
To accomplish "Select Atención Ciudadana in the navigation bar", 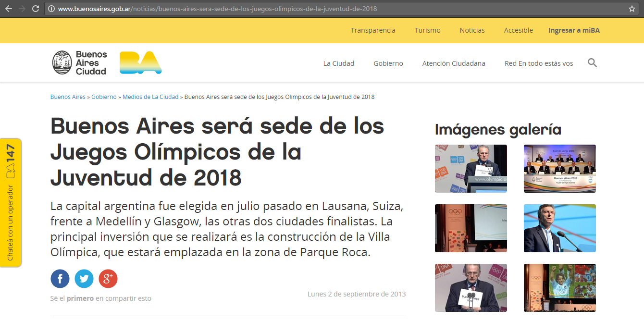I will tap(454, 63).
